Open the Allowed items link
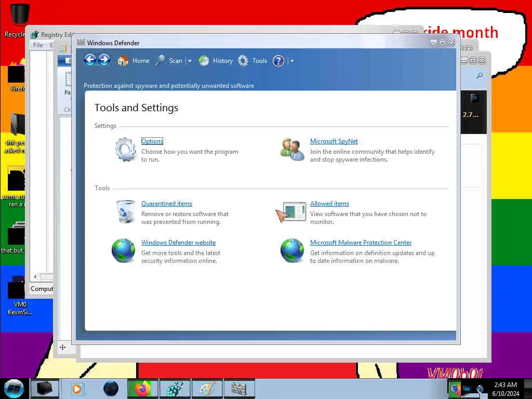The height and width of the screenshot is (399, 532). click(329, 204)
